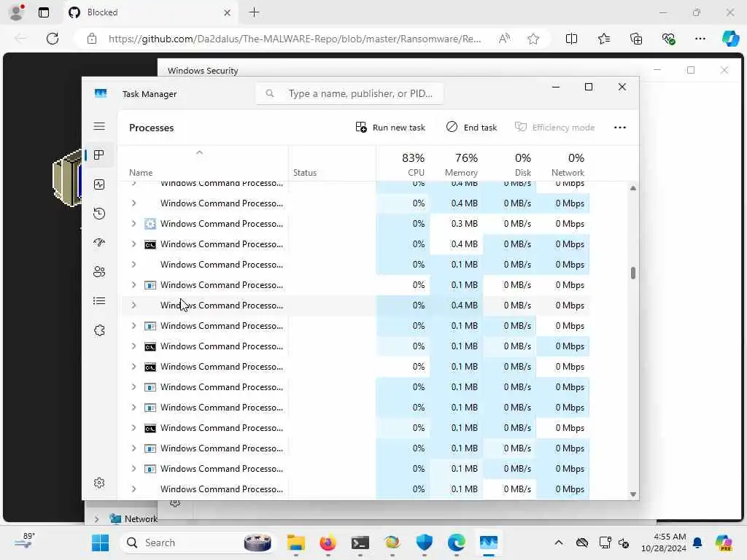Image resolution: width=747 pixels, height=560 pixels.
Task: Open Edge browser essentials
Action: coord(668,39)
